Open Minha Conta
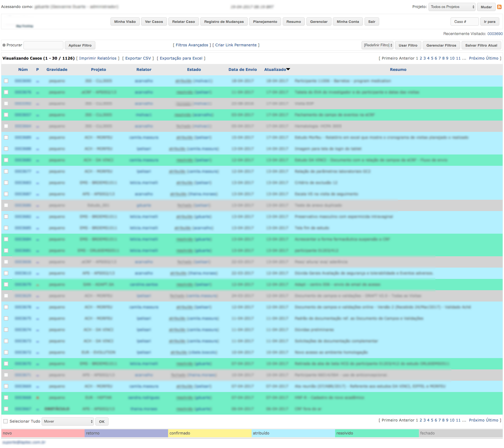504x448 pixels. pyautogui.click(x=348, y=22)
